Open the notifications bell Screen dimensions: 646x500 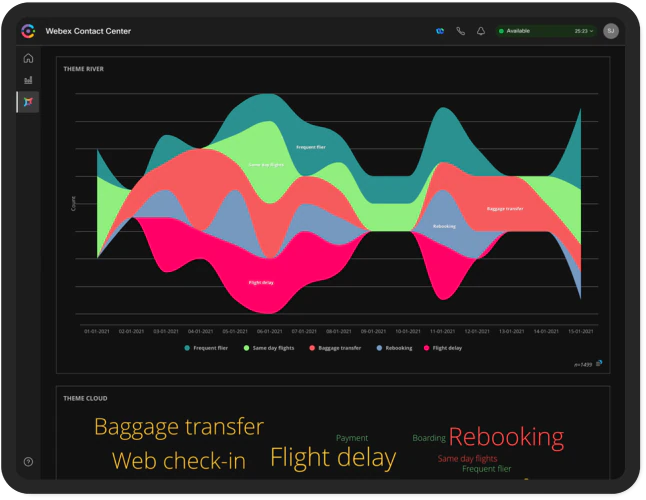pyautogui.click(x=481, y=31)
